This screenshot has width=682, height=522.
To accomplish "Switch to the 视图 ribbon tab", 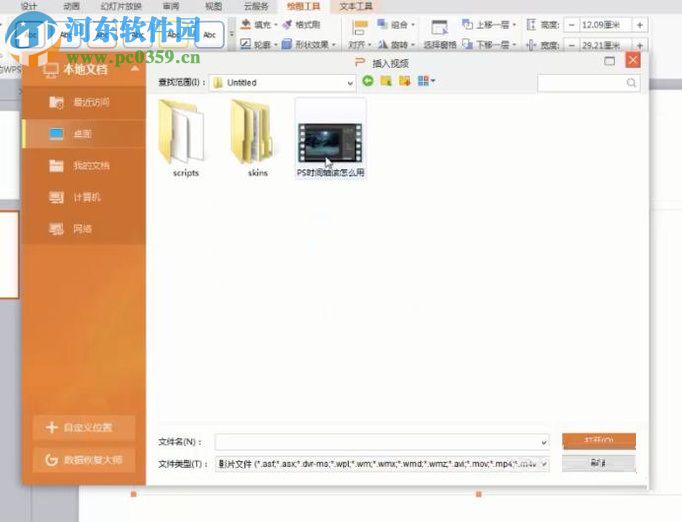I will point(213,6).
